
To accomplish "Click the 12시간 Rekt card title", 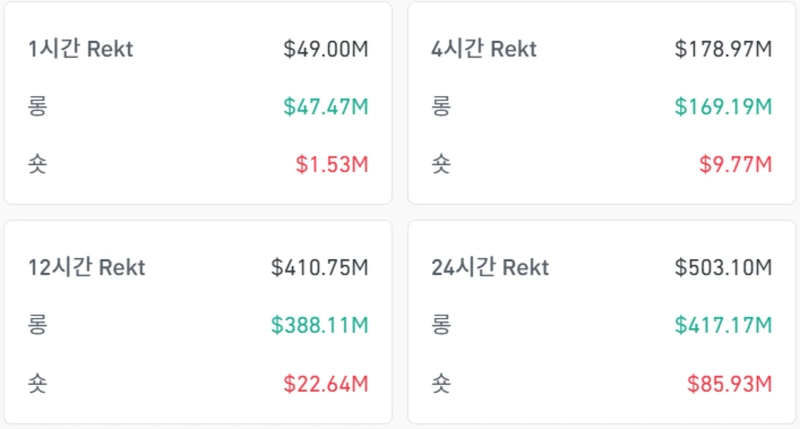I will click(87, 268).
